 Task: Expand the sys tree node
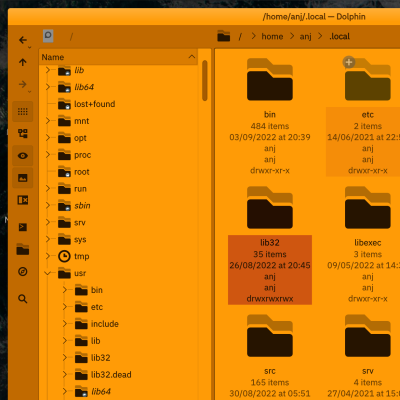[x=48, y=239]
